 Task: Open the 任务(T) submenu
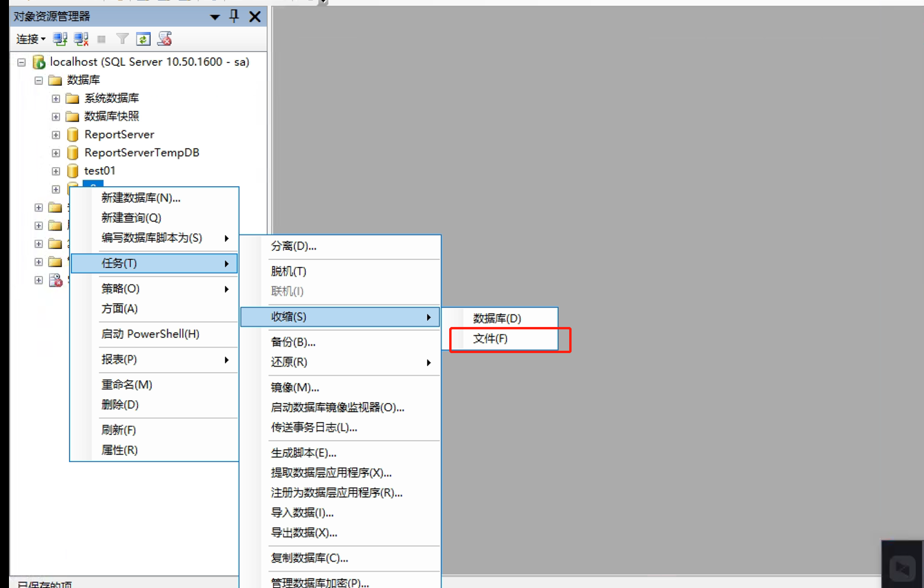[154, 263]
